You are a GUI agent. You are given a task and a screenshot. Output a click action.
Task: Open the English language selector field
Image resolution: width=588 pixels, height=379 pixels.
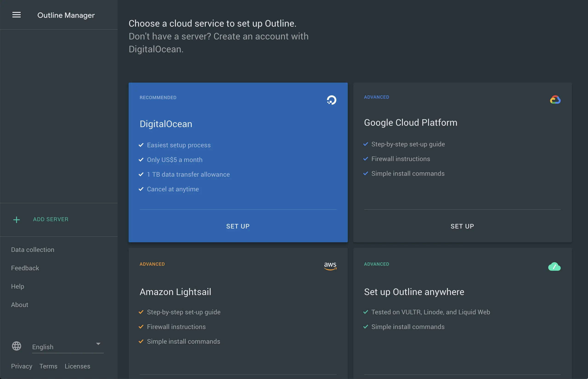pos(68,346)
